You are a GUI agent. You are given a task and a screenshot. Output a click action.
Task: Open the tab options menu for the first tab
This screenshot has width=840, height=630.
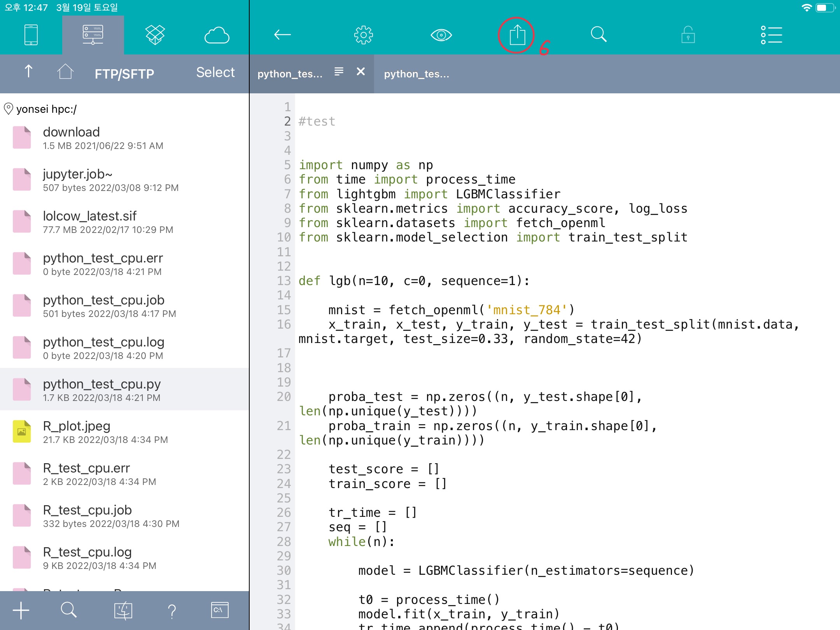(x=339, y=72)
